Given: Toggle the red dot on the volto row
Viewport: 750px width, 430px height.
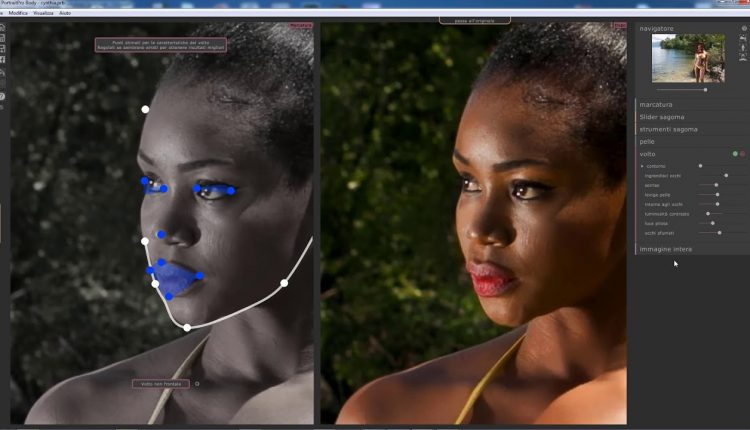Looking at the screenshot, I should (x=742, y=154).
